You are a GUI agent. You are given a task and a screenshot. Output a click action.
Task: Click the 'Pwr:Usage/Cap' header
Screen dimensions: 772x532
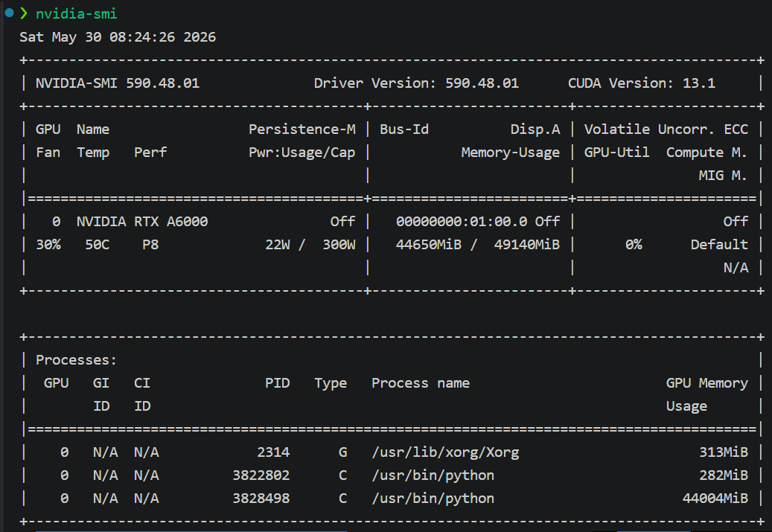(302, 153)
